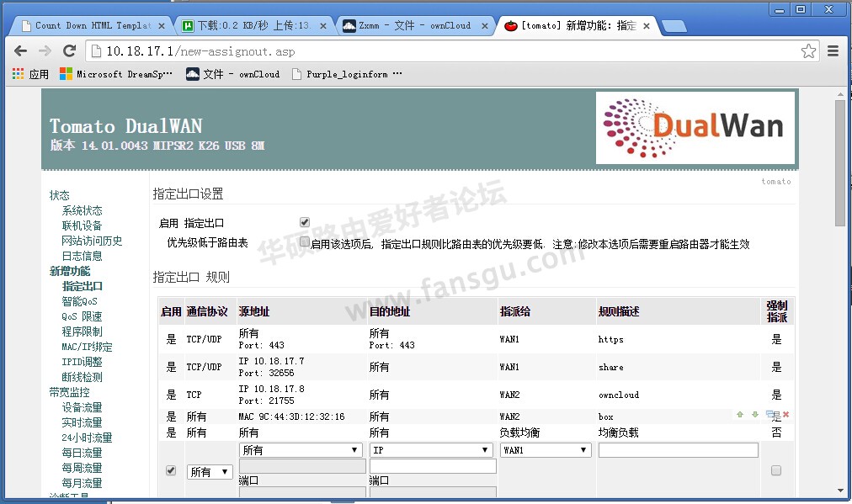Toggle the new rule enable checkbox
Image resolution: width=852 pixels, height=504 pixels.
[171, 470]
